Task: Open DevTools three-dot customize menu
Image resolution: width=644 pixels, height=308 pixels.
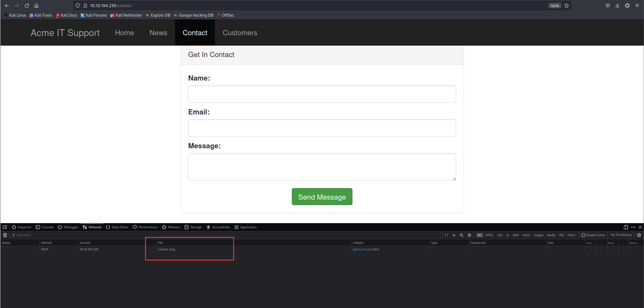Action: (633, 227)
